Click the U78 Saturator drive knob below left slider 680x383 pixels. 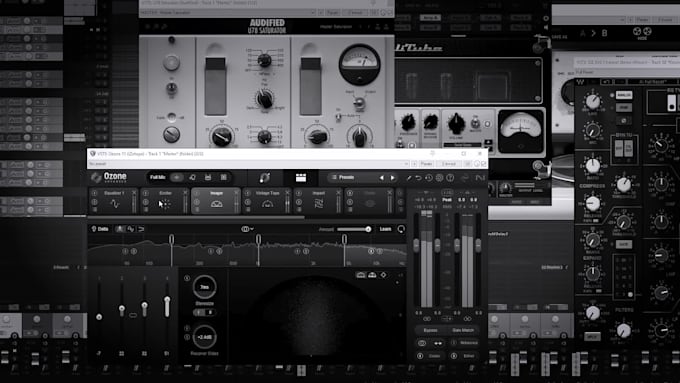pyautogui.click(x=222, y=136)
